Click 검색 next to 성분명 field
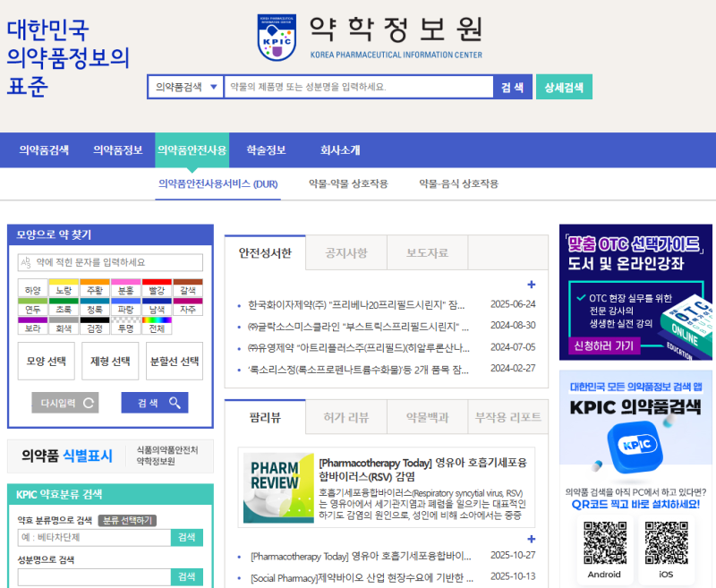 tap(187, 577)
